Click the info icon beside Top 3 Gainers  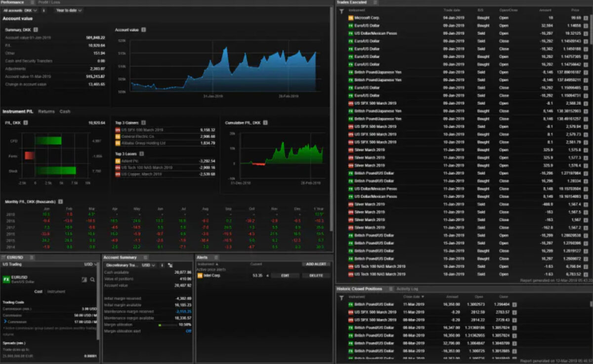[x=143, y=122]
